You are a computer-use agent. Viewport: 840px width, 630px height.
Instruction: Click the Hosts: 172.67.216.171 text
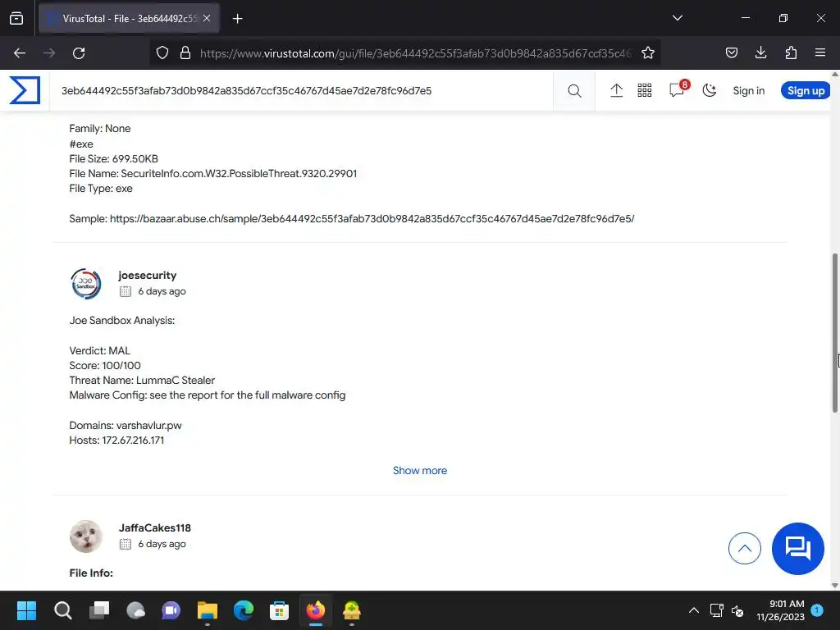[x=116, y=441]
